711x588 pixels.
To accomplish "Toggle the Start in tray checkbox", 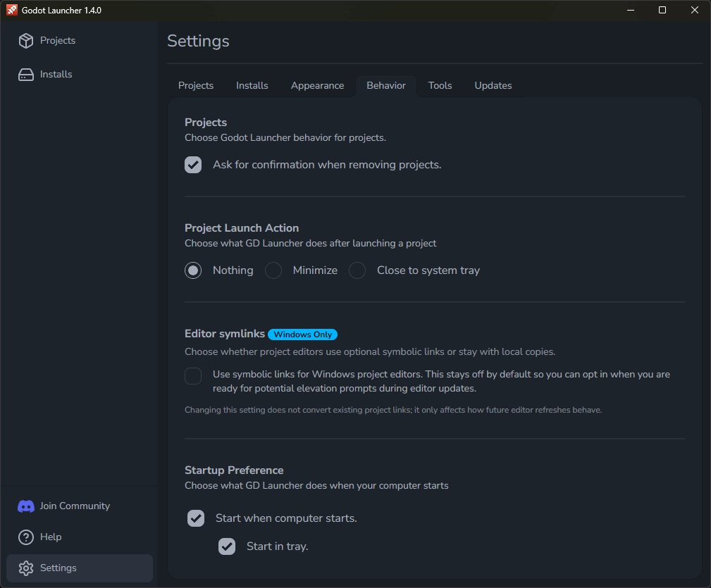I will [227, 546].
